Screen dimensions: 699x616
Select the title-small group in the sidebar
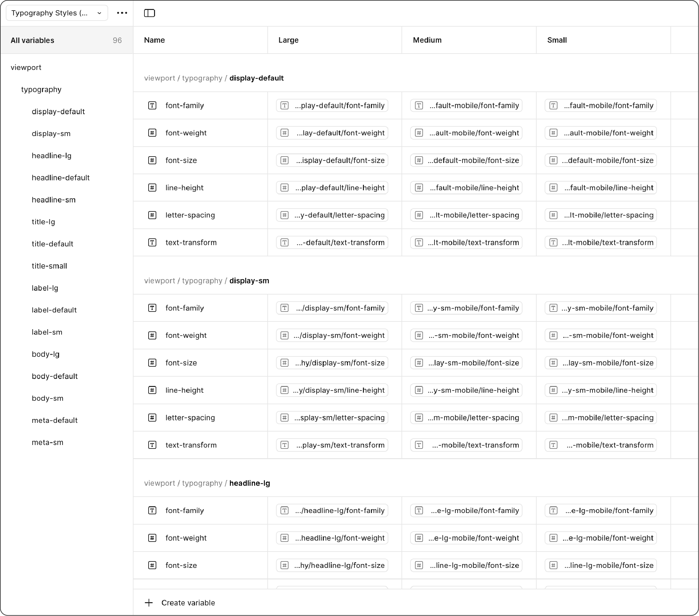click(x=49, y=266)
